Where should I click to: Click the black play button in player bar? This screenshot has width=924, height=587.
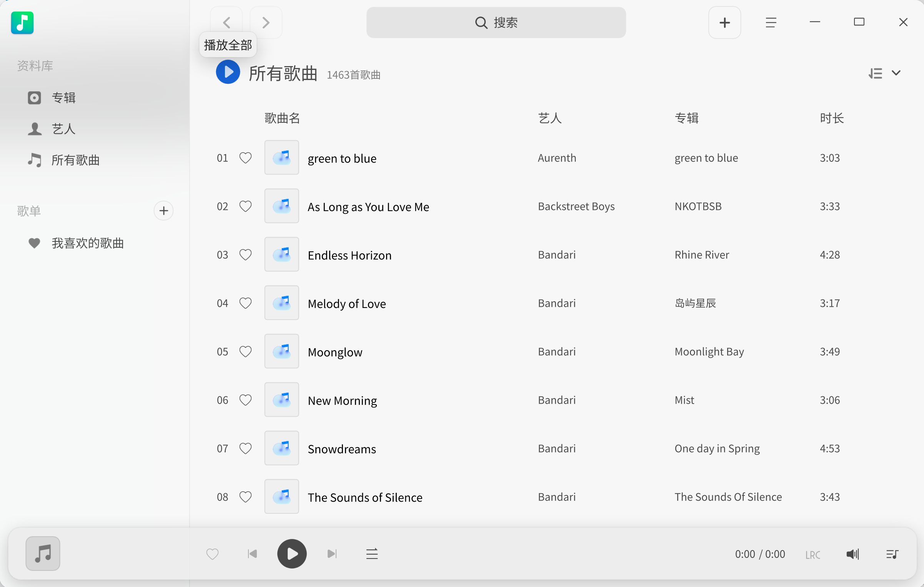(292, 554)
